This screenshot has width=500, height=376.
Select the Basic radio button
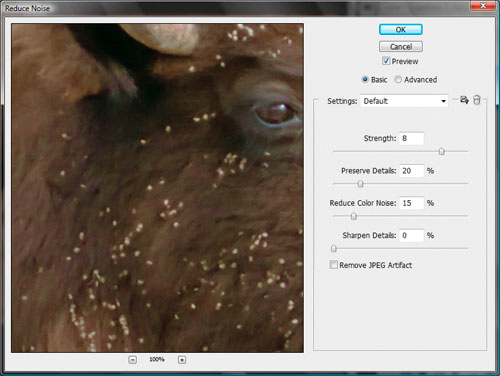pyautogui.click(x=365, y=79)
